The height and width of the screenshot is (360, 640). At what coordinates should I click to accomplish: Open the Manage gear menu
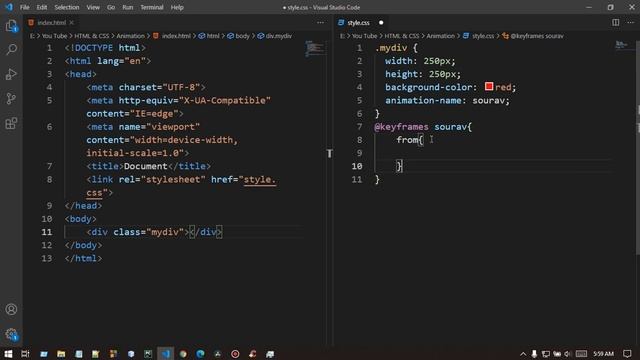pyautogui.click(x=11, y=334)
